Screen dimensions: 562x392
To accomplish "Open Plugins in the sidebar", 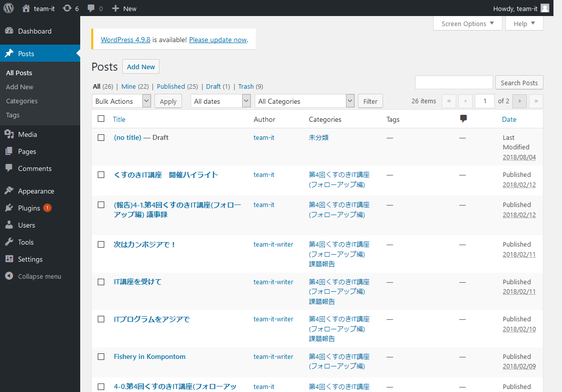I will [29, 208].
